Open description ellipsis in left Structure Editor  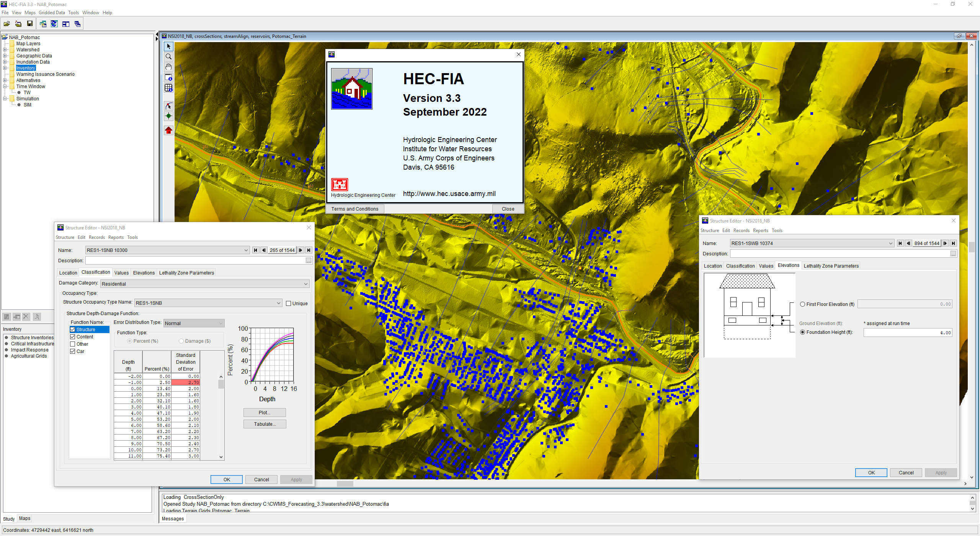click(x=309, y=261)
